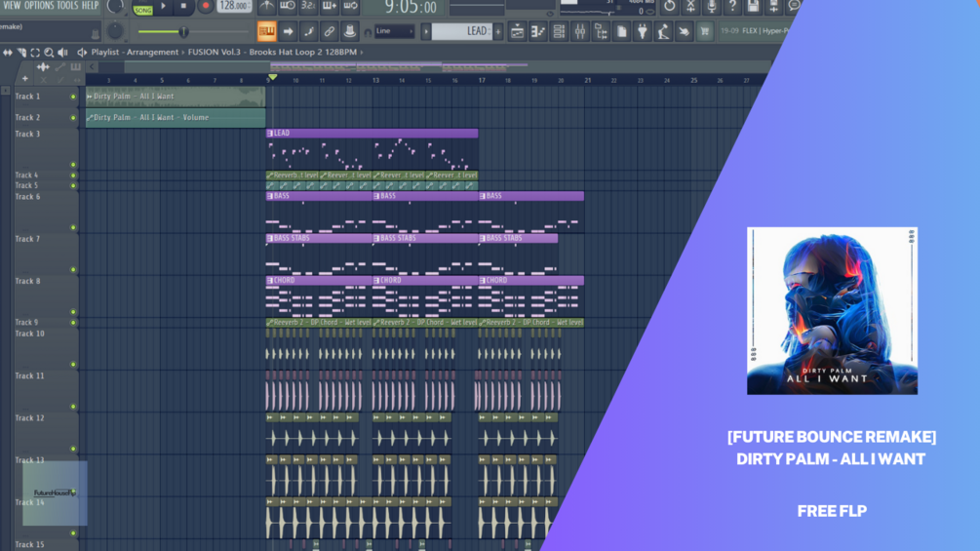980x551 pixels.
Task: Open the tempo tapper icon
Action: pos(663,31)
